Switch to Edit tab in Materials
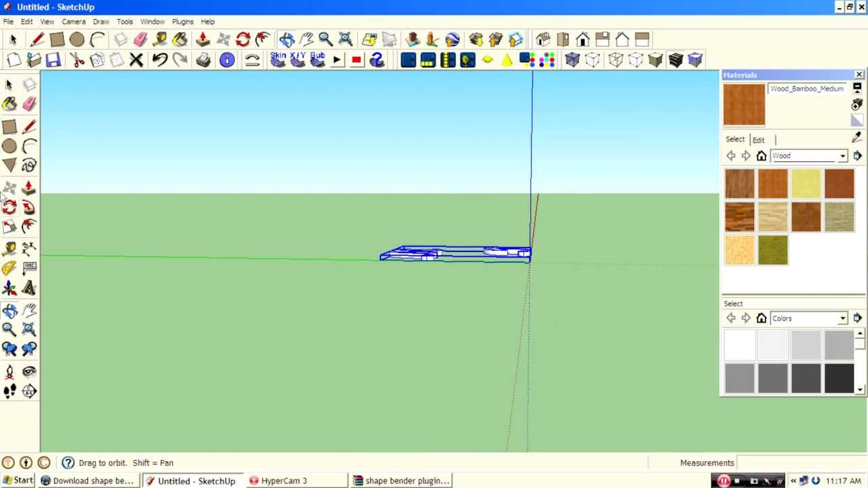The width and height of the screenshot is (868, 488). [x=758, y=140]
